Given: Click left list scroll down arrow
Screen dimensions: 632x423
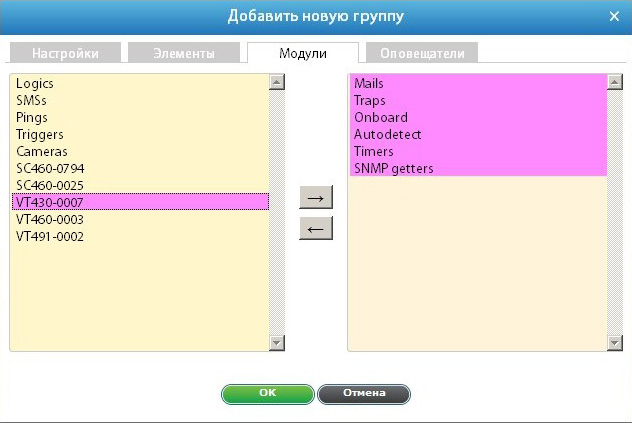Looking at the screenshot, I should pyautogui.click(x=276, y=343).
